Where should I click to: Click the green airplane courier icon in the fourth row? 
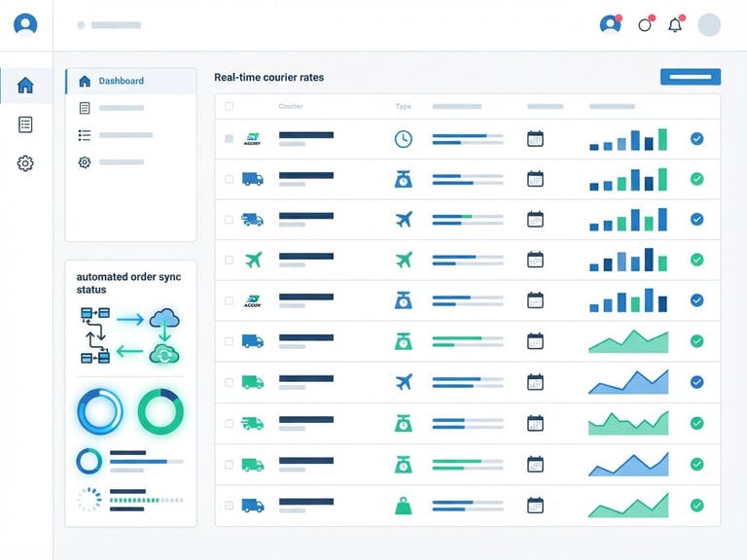[253, 260]
